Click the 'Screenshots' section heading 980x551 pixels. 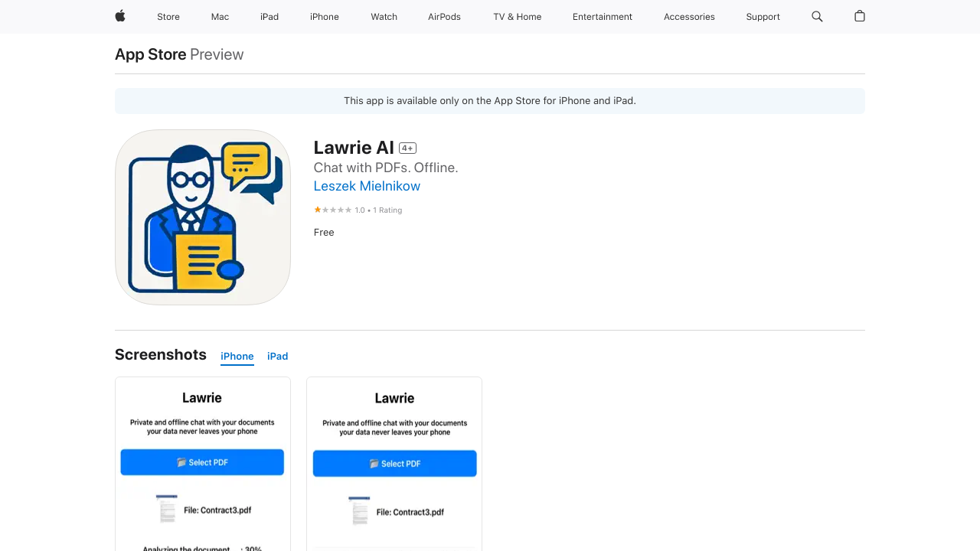161,354
